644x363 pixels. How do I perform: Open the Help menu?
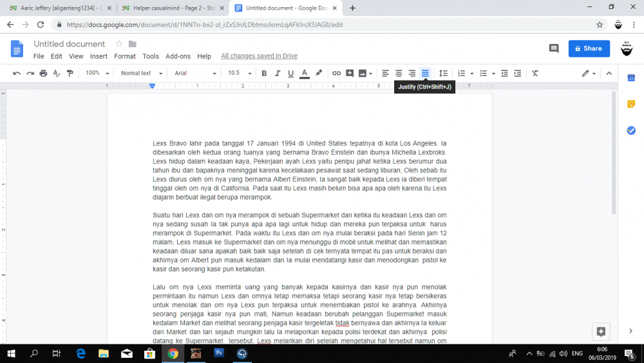[x=204, y=56]
